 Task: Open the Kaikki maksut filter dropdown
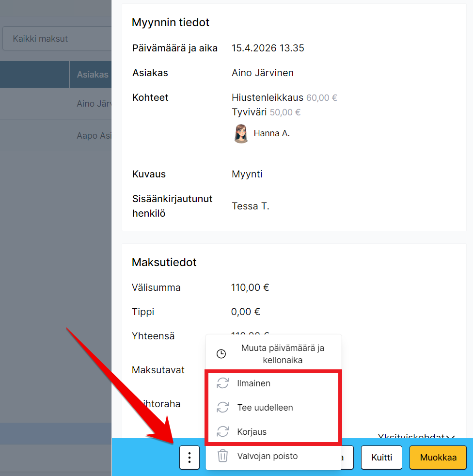point(57,39)
